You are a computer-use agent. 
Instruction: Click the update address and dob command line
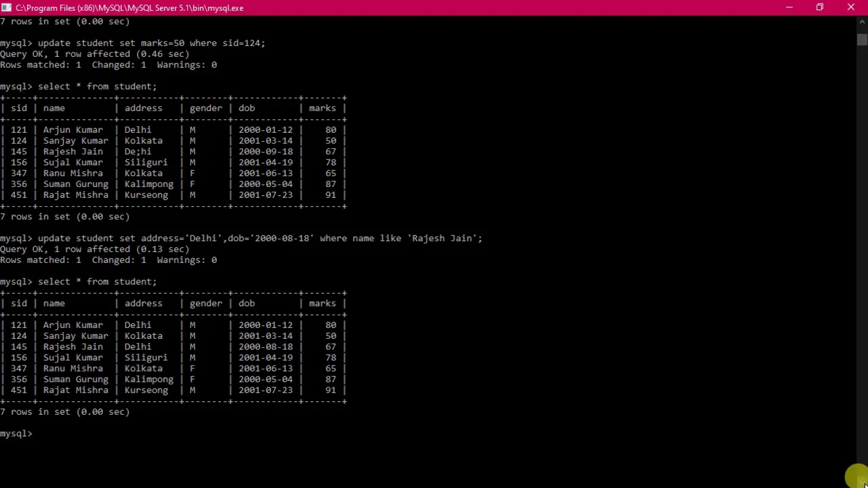point(260,239)
